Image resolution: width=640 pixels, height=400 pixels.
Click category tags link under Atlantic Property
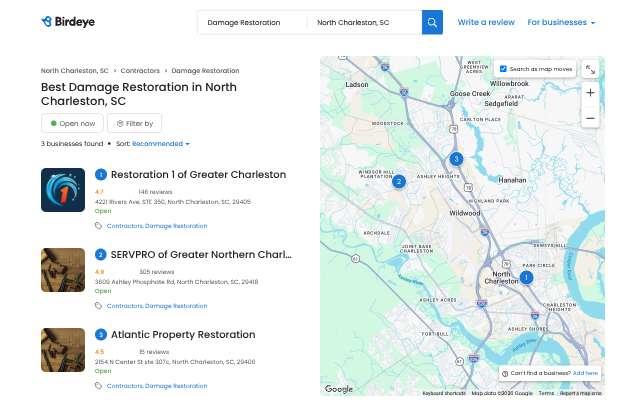tap(157, 386)
